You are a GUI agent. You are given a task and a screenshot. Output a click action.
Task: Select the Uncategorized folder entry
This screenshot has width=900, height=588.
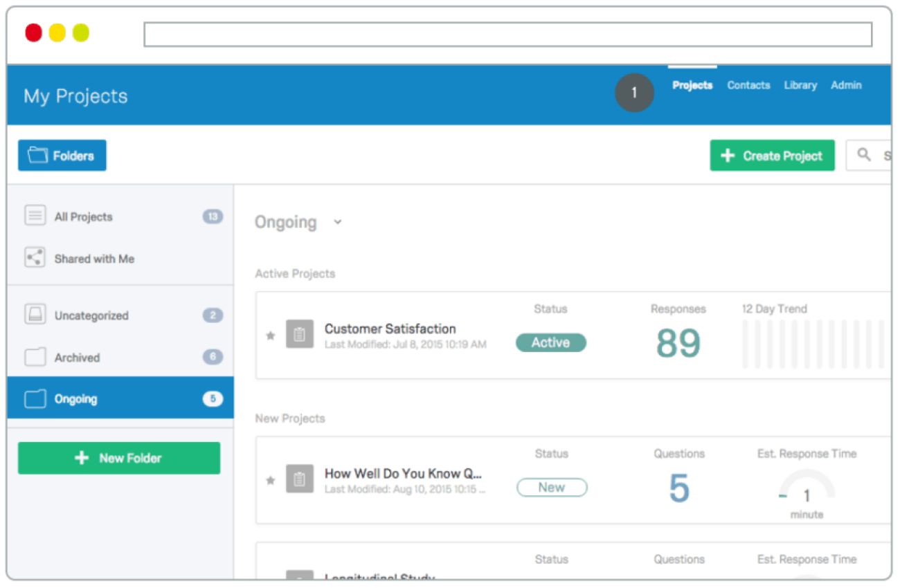click(x=91, y=315)
